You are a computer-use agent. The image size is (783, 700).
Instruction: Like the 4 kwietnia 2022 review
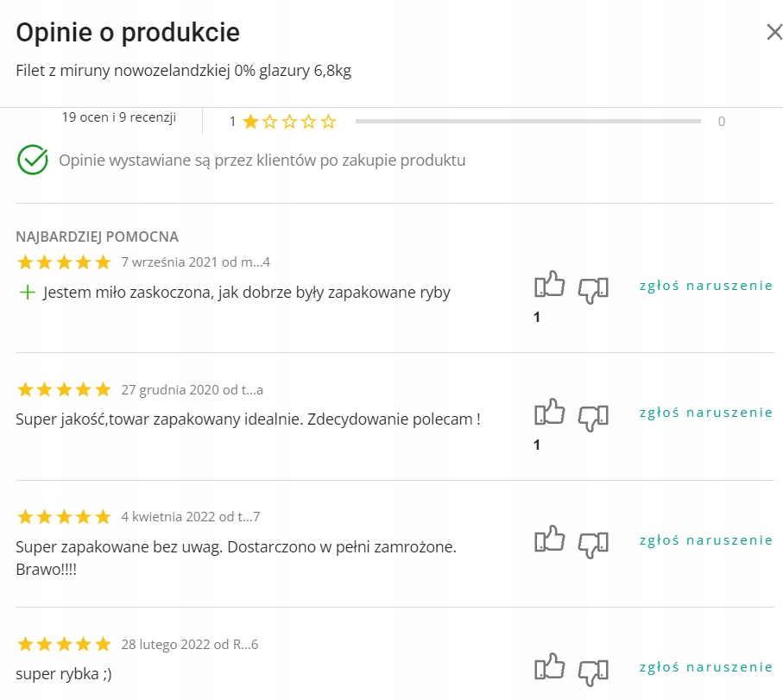pyautogui.click(x=550, y=540)
